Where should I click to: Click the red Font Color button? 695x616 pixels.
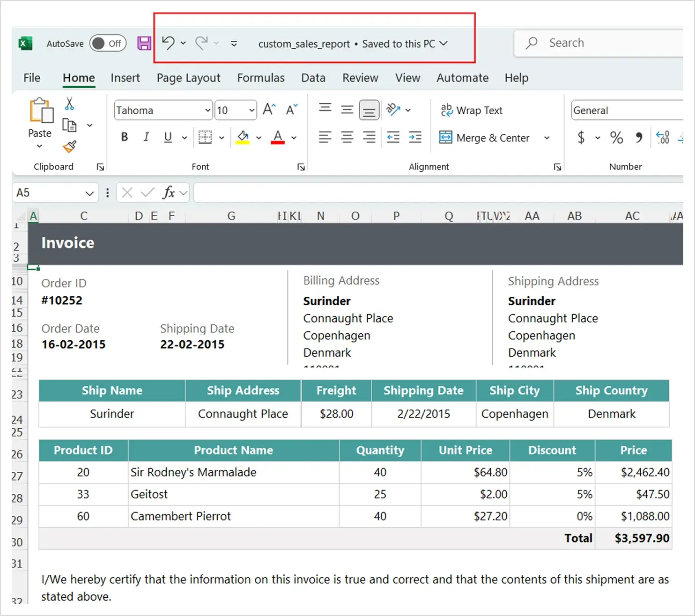point(278,137)
